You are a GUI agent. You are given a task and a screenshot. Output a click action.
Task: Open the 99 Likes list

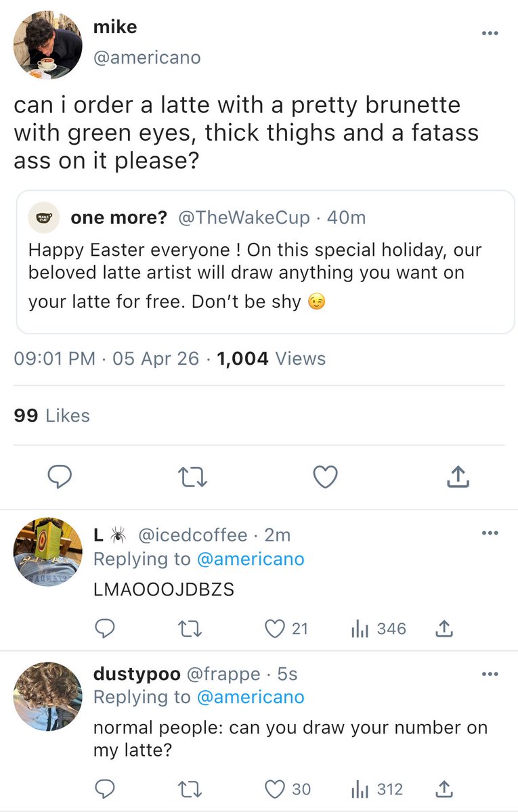(51, 415)
